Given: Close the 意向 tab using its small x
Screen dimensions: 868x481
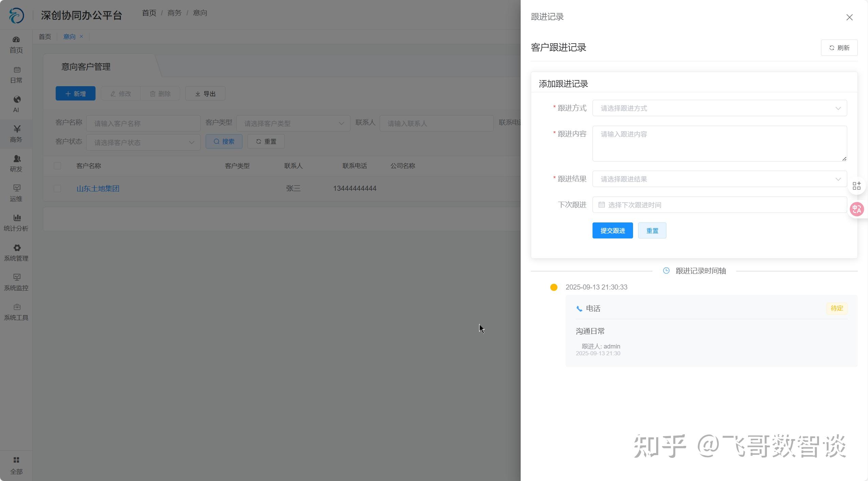Looking at the screenshot, I should pos(81,36).
